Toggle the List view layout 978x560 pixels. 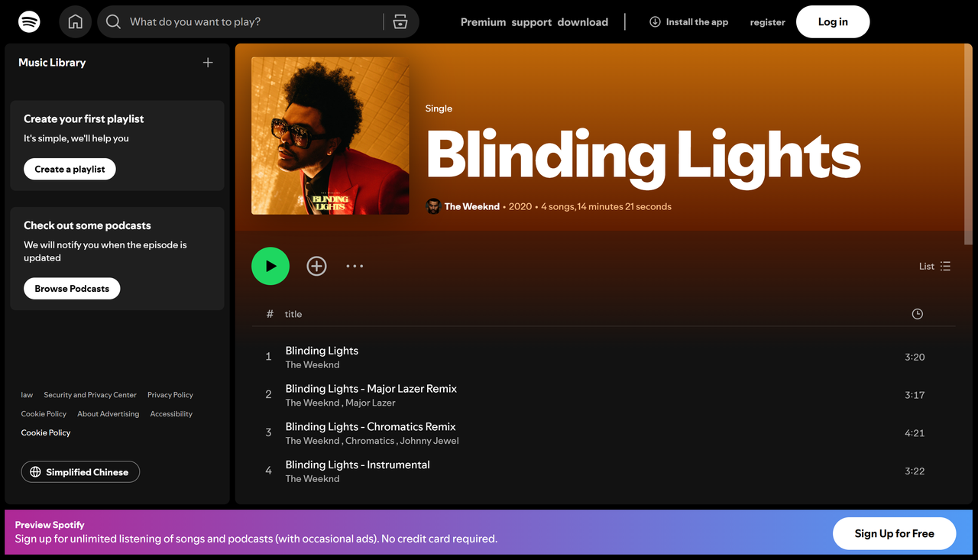pos(946,266)
